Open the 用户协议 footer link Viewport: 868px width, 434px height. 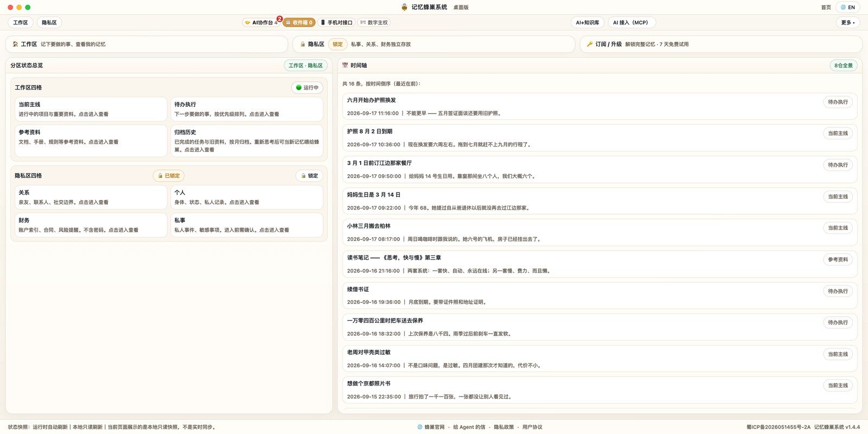pyautogui.click(x=532, y=427)
